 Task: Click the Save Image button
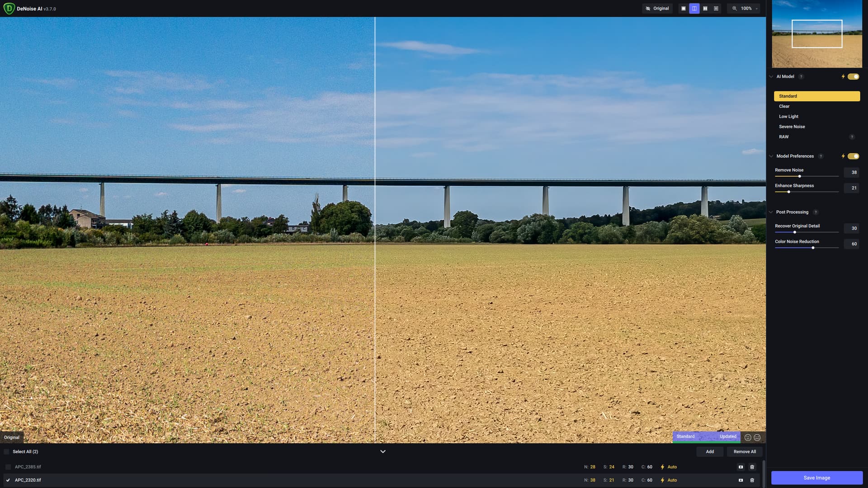click(816, 478)
